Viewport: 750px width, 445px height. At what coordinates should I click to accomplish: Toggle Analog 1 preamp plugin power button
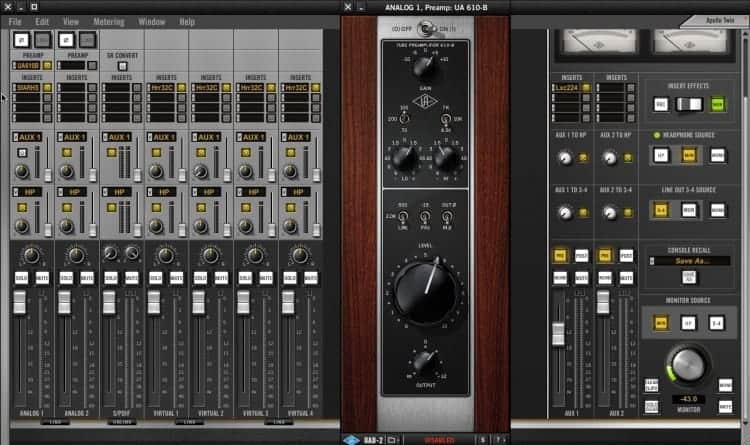pos(47,65)
